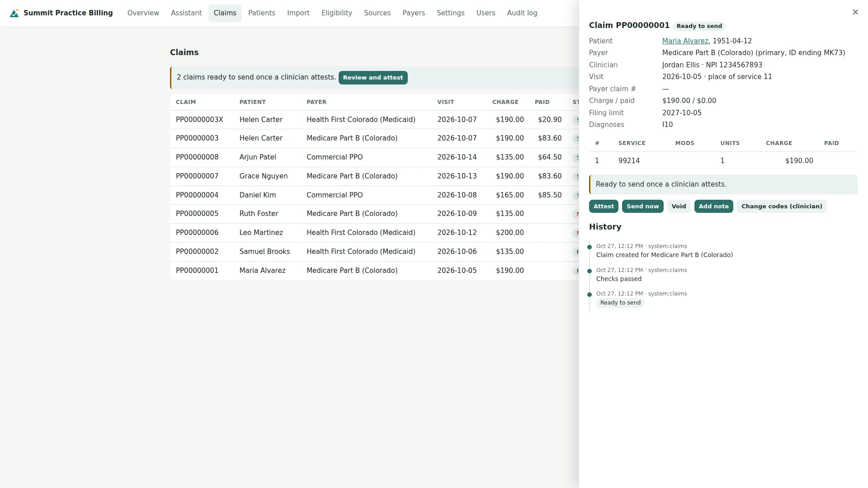Add a note to the claim
Screen dimensions: 868x488
(x=713, y=206)
